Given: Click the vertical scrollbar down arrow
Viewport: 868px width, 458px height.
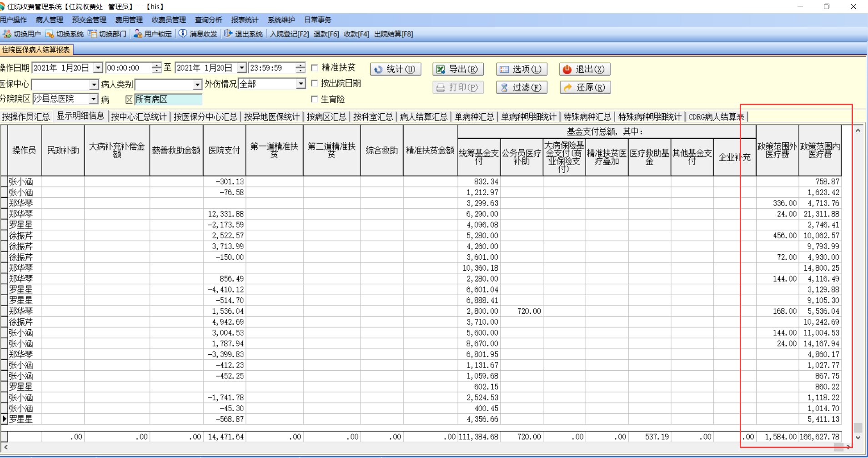Looking at the screenshot, I should pyautogui.click(x=858, y=438).
